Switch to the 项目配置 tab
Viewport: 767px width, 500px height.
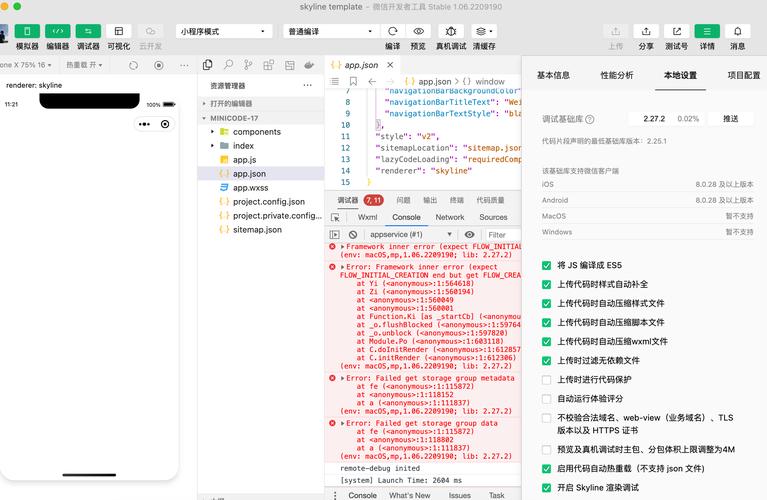click(x=744, y=75)
